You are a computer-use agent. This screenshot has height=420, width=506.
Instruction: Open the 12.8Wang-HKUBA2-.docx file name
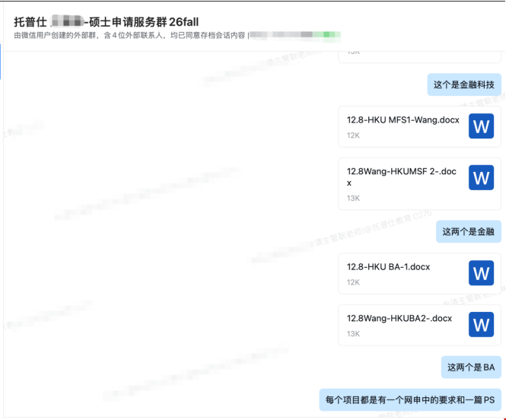399,318
